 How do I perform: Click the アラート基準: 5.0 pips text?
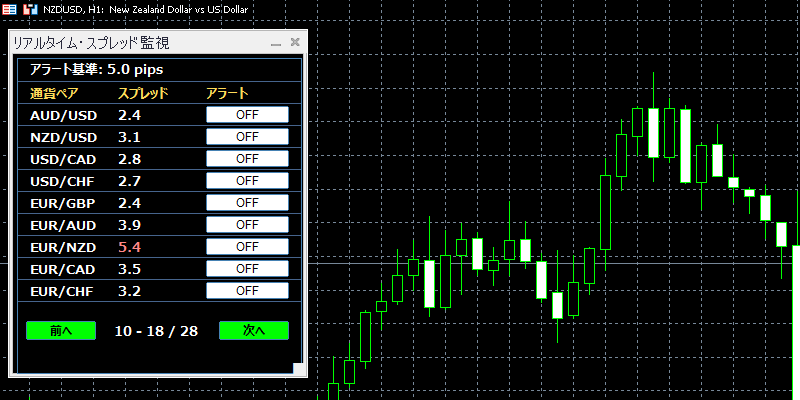(96, 70)
